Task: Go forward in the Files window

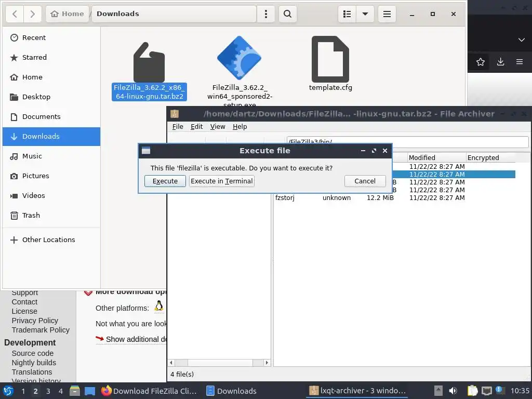Action: point(32,14)
